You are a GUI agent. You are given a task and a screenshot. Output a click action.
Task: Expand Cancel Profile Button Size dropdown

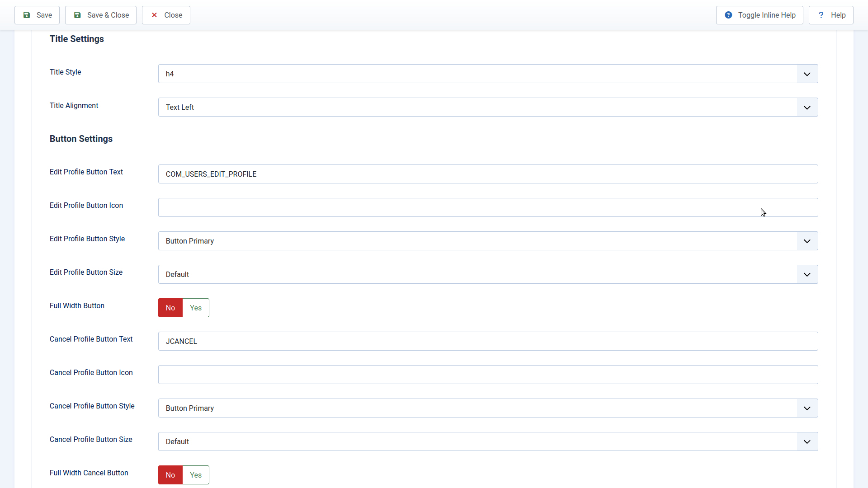click(x=488, y=441)
